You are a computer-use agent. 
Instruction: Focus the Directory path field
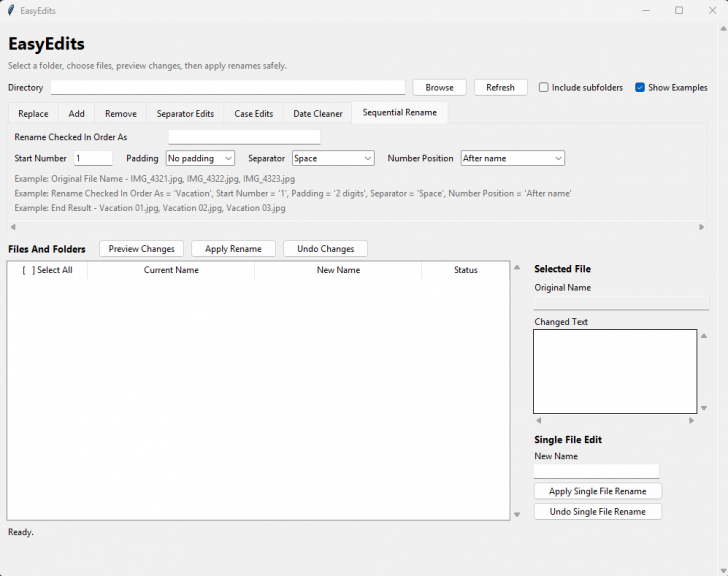[228, 88]
